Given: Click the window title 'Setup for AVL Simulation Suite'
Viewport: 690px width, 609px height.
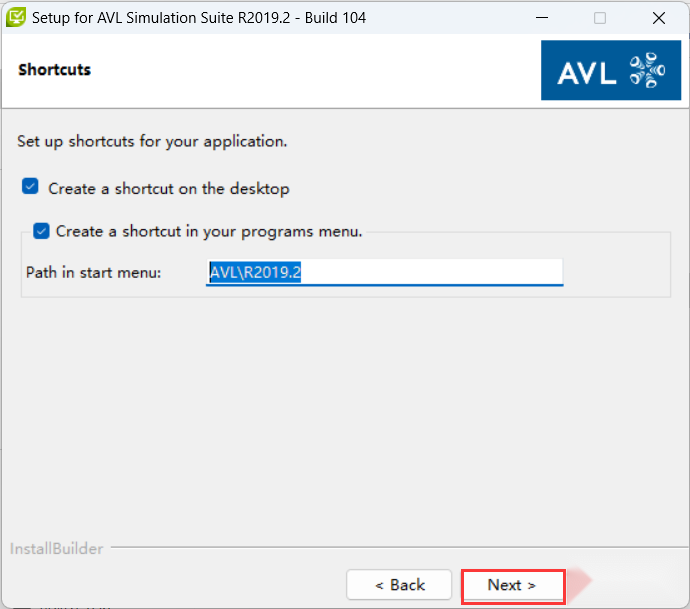Looking at the screenshot, I should (199, 18).
